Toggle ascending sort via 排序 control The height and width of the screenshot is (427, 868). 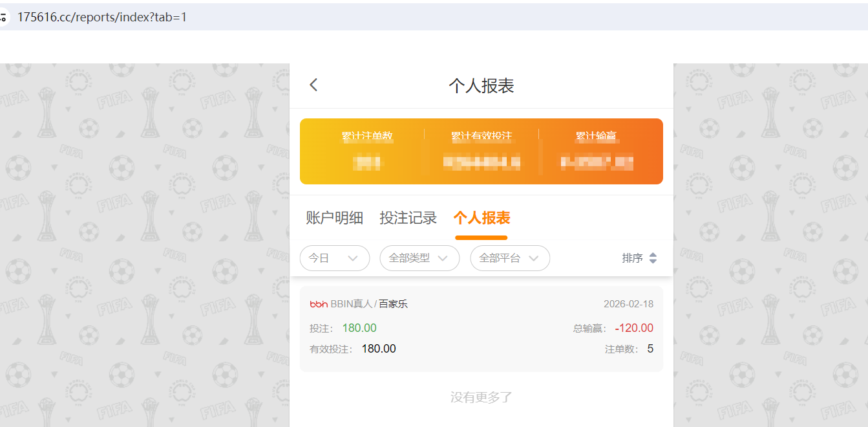pos(641,257)
